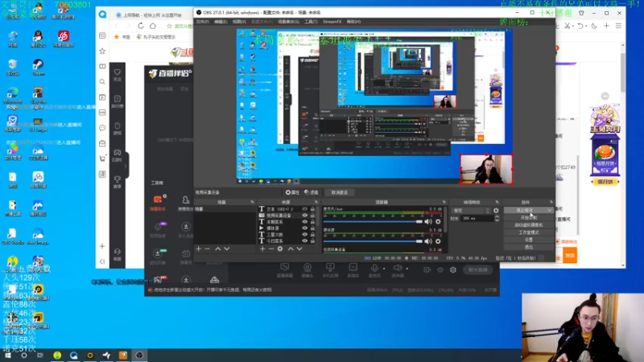Move selected source up in sources panel
The image size is (644, 362).
(x=291, y=249)
